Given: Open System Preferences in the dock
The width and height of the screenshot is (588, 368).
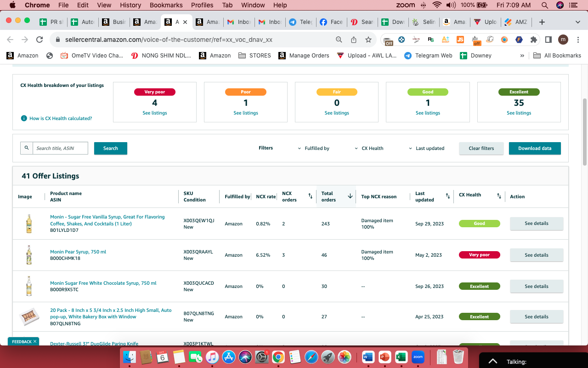Looking at the screenshot, I should point(261,356).
